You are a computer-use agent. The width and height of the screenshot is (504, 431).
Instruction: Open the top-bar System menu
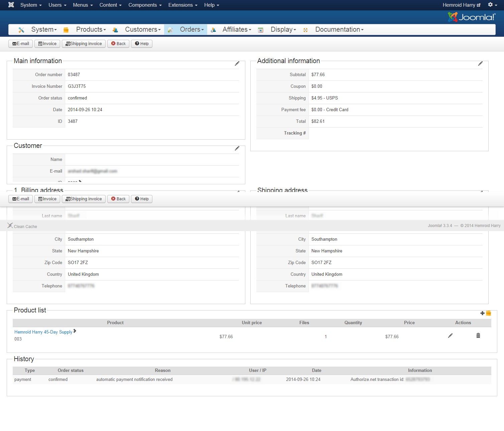point(31,5)
